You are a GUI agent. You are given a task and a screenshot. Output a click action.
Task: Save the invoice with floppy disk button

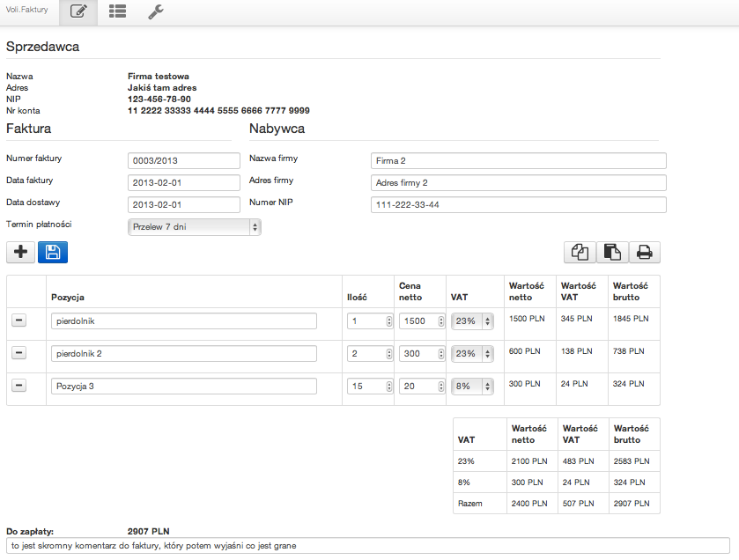tap(53, 252)
